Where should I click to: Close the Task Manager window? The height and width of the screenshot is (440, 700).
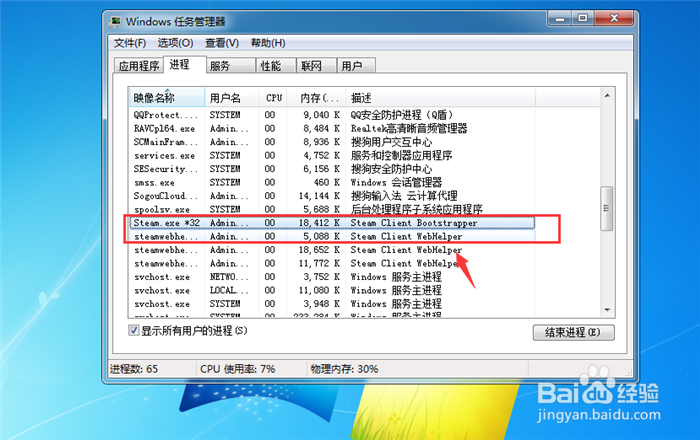pyautogui.click(x=614, y=18)
